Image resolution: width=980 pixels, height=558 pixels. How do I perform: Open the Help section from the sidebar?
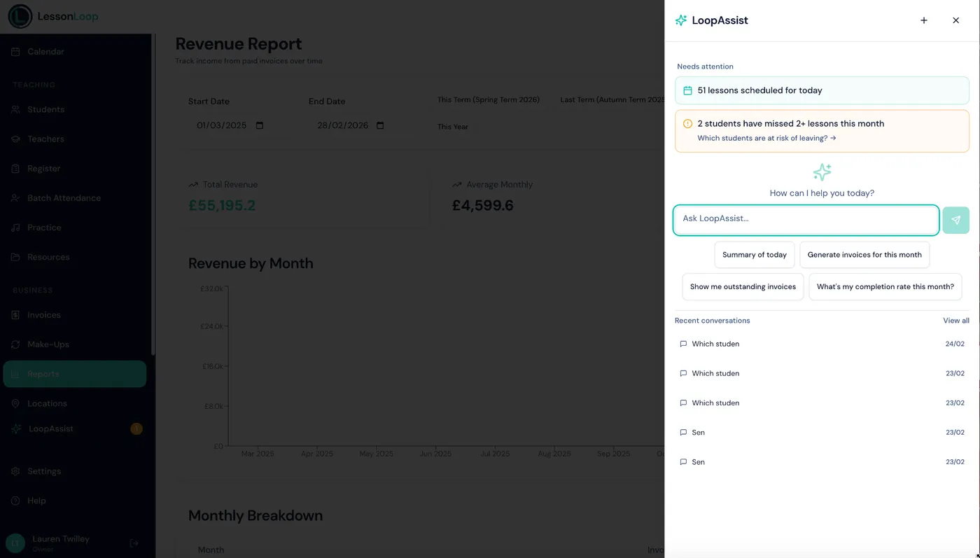(x=38, y=500)
